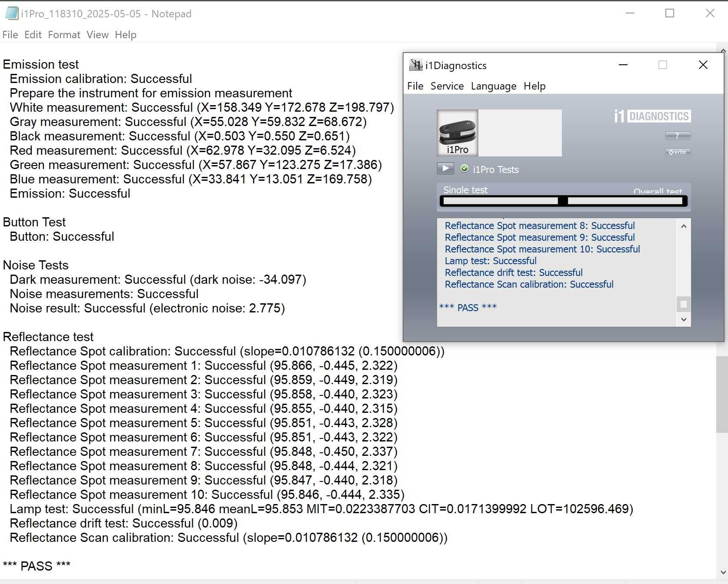Click the green check status icon

(x=464, y=169)
